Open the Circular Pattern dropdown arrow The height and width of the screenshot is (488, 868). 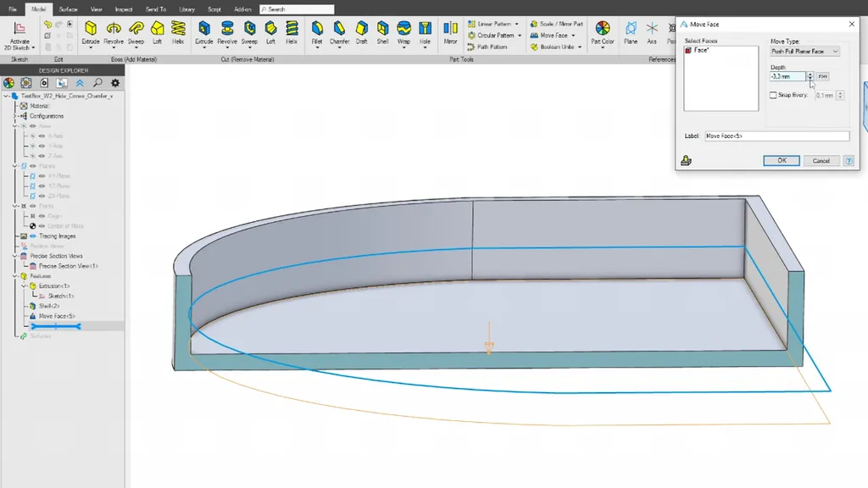pyautogui.click(x=520, y=36)
